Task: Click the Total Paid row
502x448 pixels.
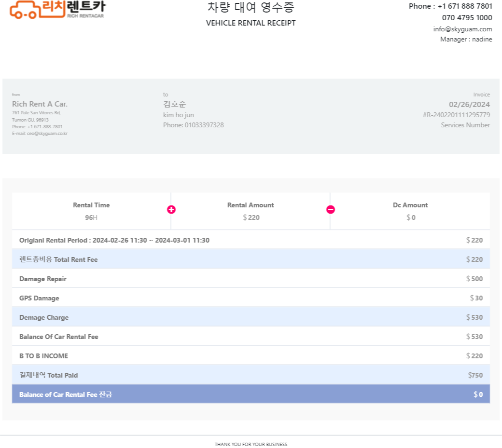Action: (x=251, y=375)
